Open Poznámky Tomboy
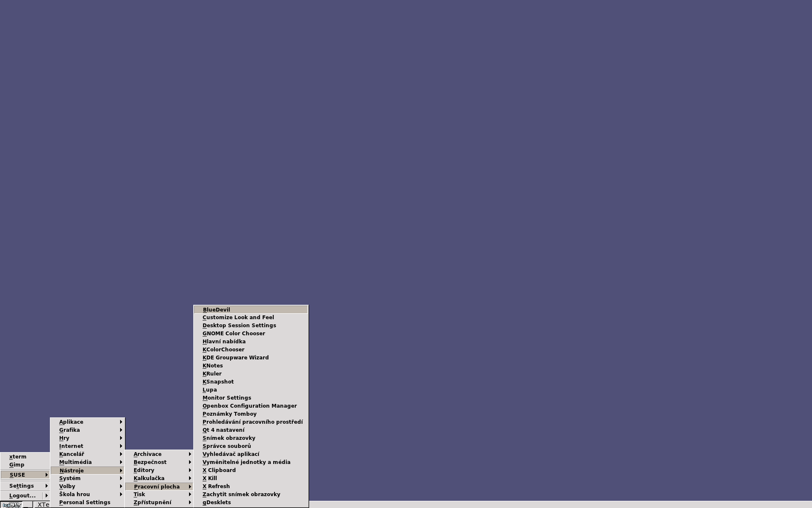 (x=251, y=414)
